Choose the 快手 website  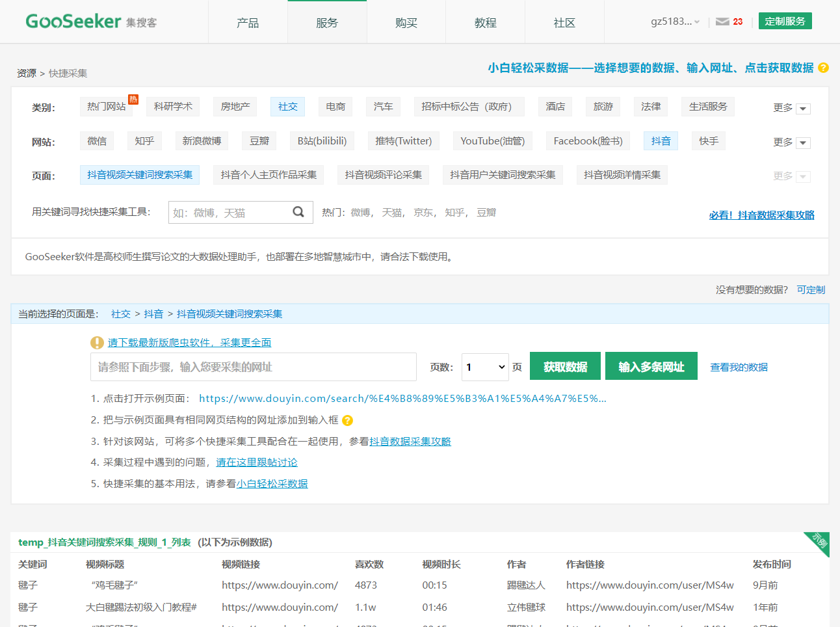(x=709, y=140)
